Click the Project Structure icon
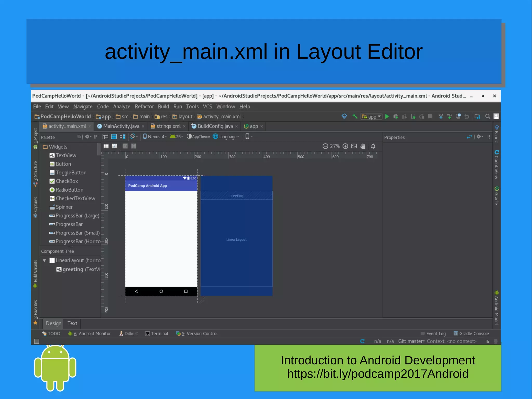532x399 pixels. point(477,116)
